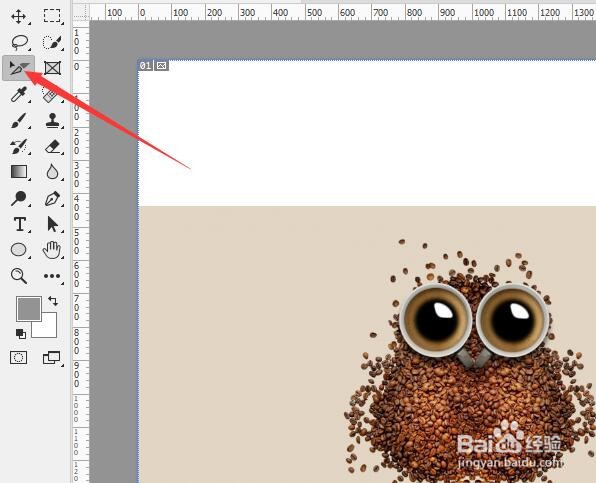Choose the Eyedropper tool
Viewport: 596px width, 483px height.
pyautogui.click(x=18, y=95)
